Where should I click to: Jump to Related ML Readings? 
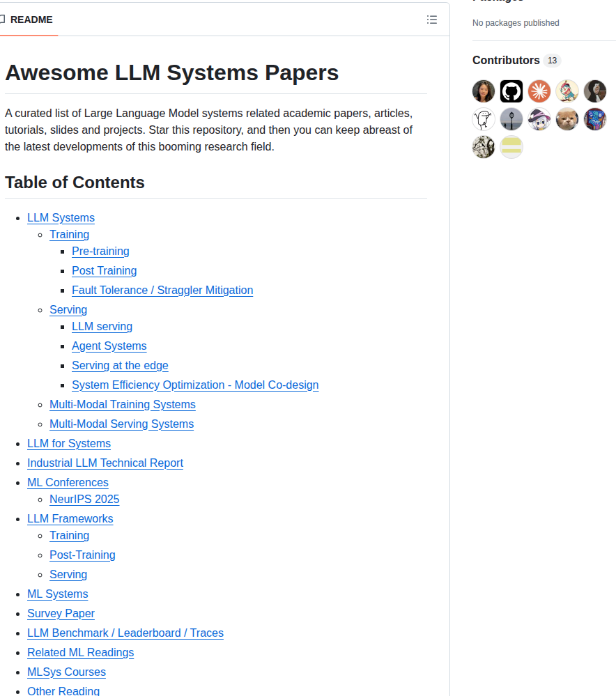(80, 653)
